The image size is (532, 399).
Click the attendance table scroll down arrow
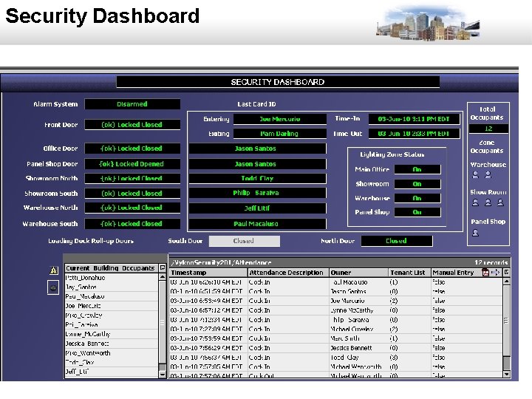[x=506, y=374]
